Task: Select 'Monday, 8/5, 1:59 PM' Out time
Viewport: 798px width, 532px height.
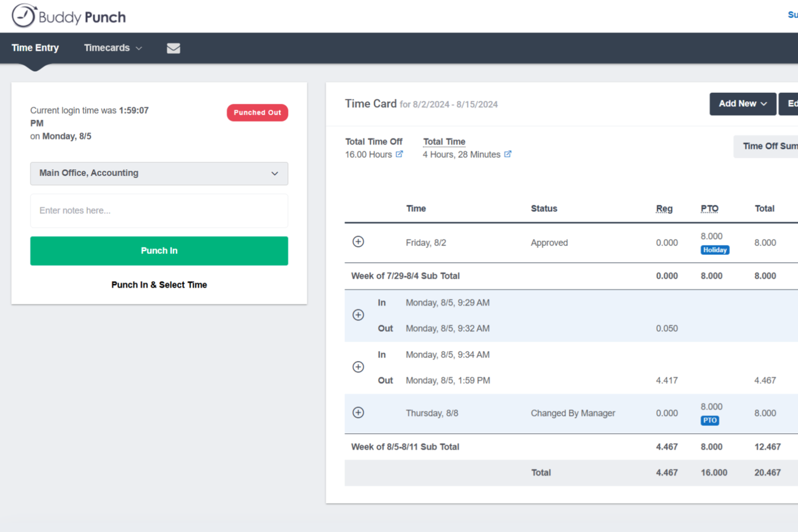Action: coord(448,381)
